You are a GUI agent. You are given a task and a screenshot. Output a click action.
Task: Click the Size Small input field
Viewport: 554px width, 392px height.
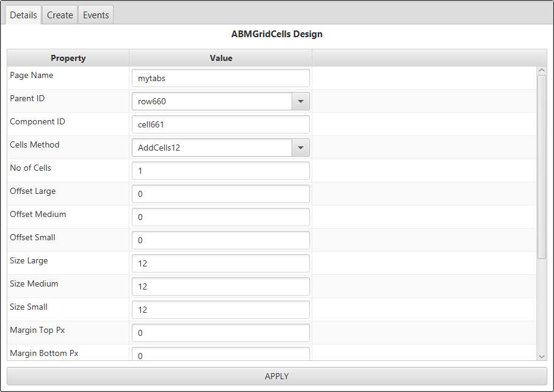[220, 310]
